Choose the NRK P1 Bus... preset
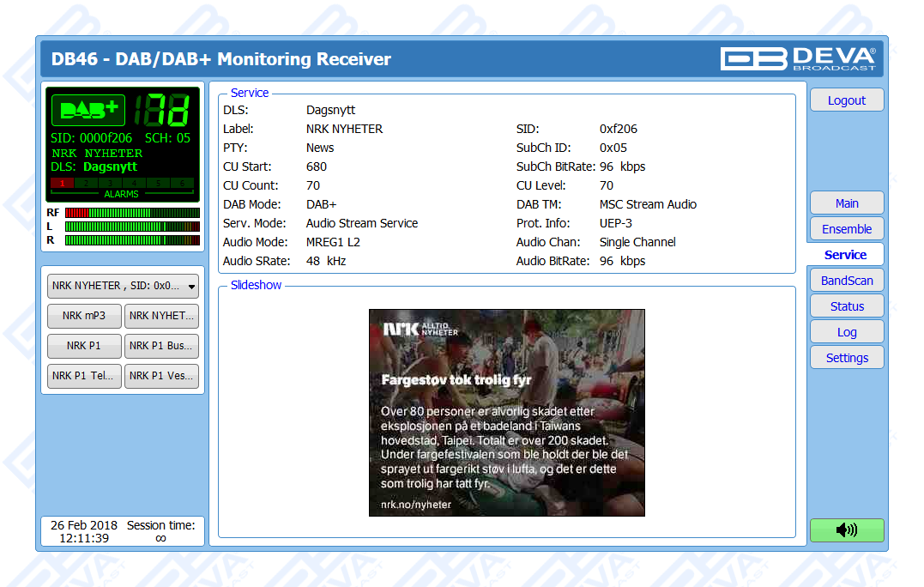Viewport: 924px width, 587px height. (x=161, y=346)
